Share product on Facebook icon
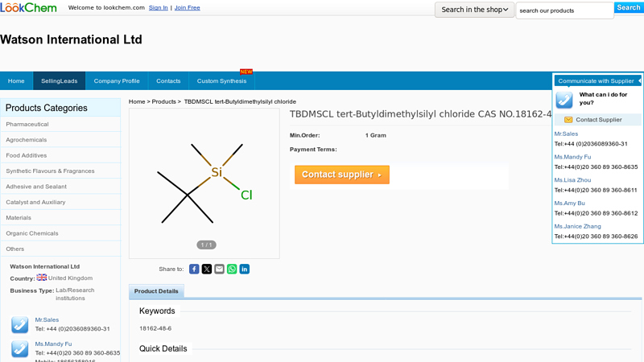The image size is (644, 362). (194, 269)
